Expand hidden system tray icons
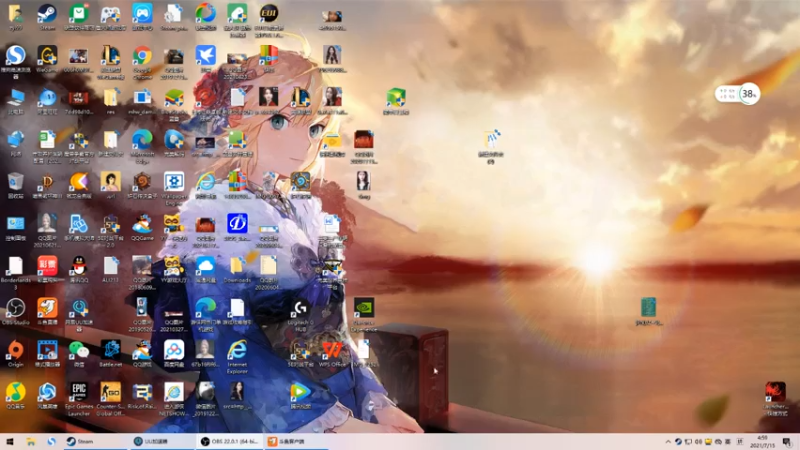800x450 pixels. 668,442
